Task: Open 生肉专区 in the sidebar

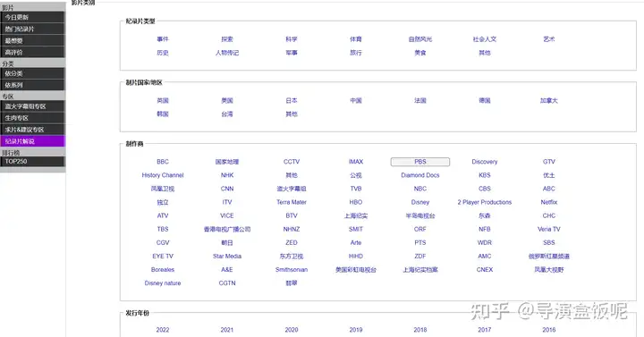Action: click(x=32, y=118)
